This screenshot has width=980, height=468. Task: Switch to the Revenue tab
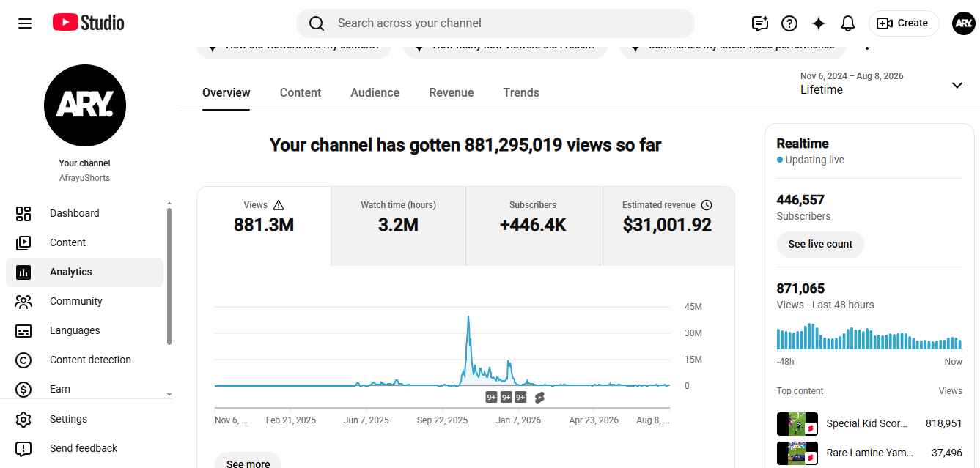tap(452, 93)
